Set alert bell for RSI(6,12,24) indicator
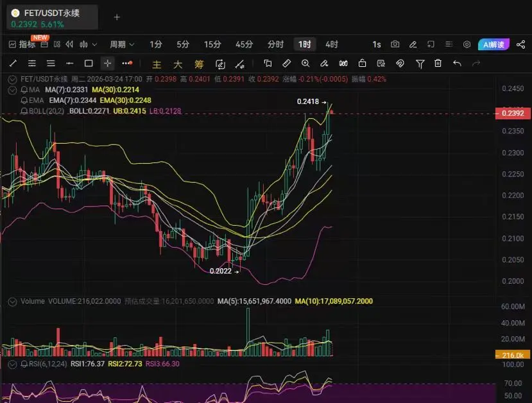The height and width of the screenshot is (403, 532). coord(24,364)
